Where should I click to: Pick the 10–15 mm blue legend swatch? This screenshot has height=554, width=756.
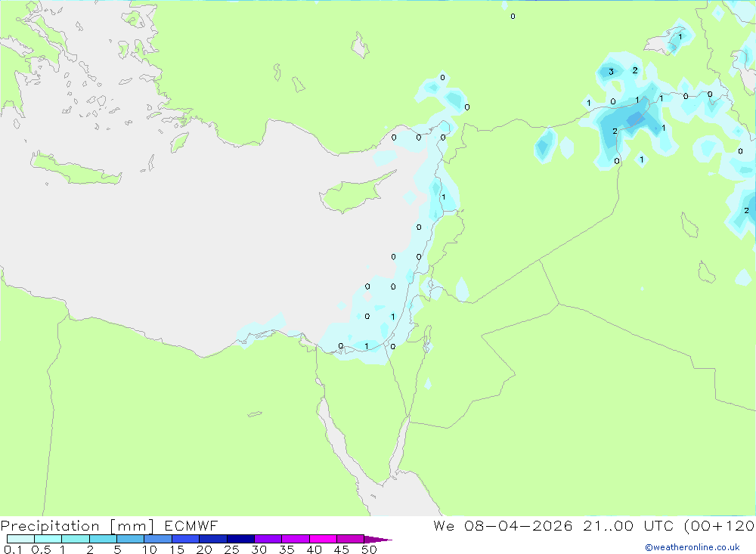click(x=158, y=539)
